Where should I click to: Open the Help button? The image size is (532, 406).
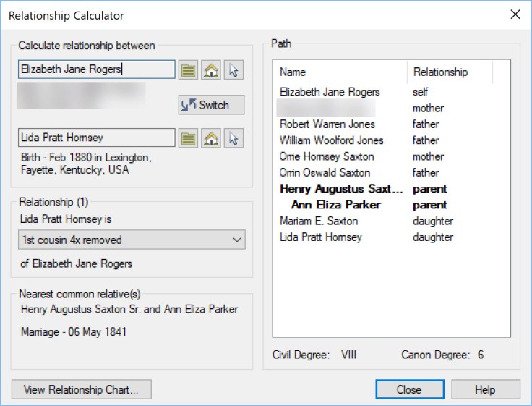pyautogui.click(x=486, y=389)
